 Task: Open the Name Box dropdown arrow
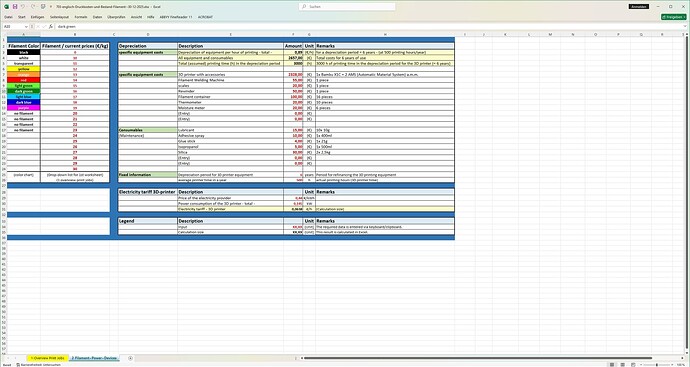click(x=26, y=26)
